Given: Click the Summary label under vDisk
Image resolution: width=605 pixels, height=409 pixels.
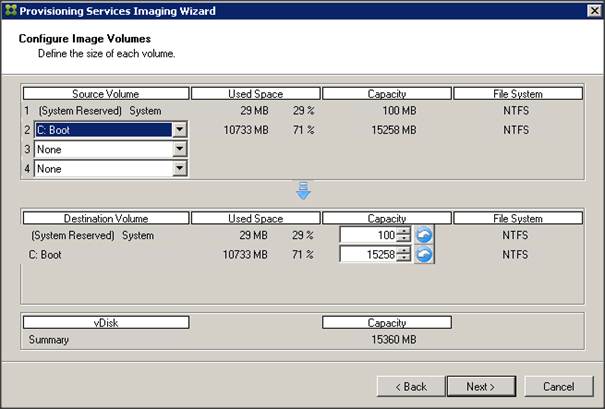Looking at the screenshot, I should pyautogui.click(x=49, y=340).
